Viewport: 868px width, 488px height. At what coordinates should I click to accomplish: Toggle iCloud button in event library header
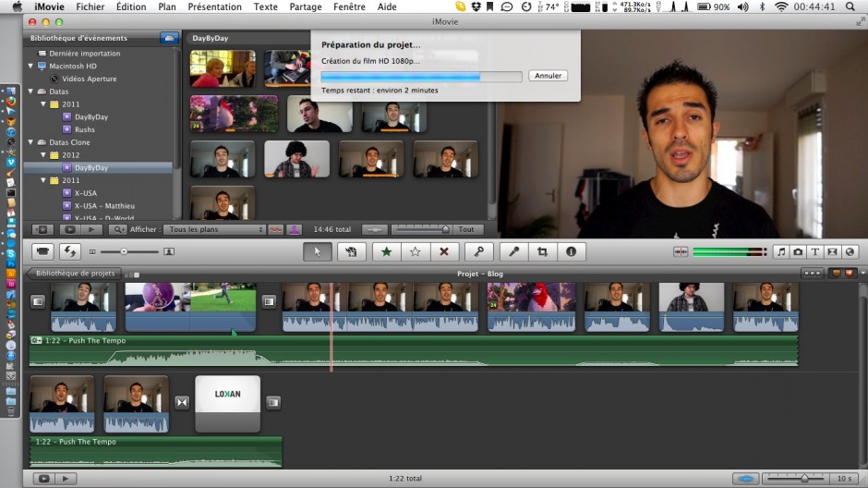click(169, 38)
